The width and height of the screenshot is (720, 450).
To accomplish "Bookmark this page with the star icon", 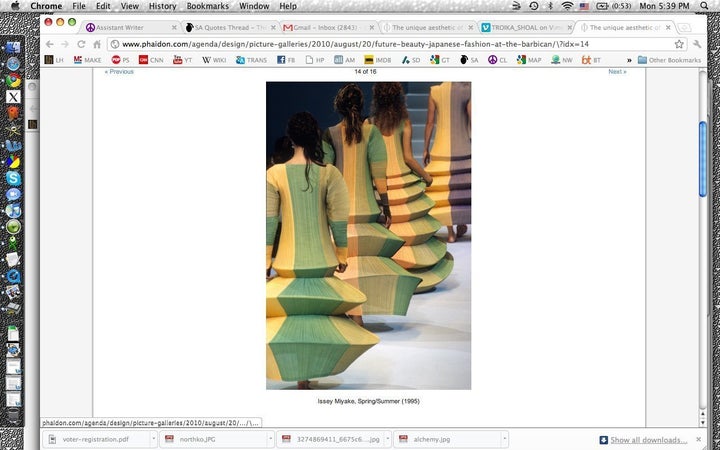I will [x=679, y=44].
